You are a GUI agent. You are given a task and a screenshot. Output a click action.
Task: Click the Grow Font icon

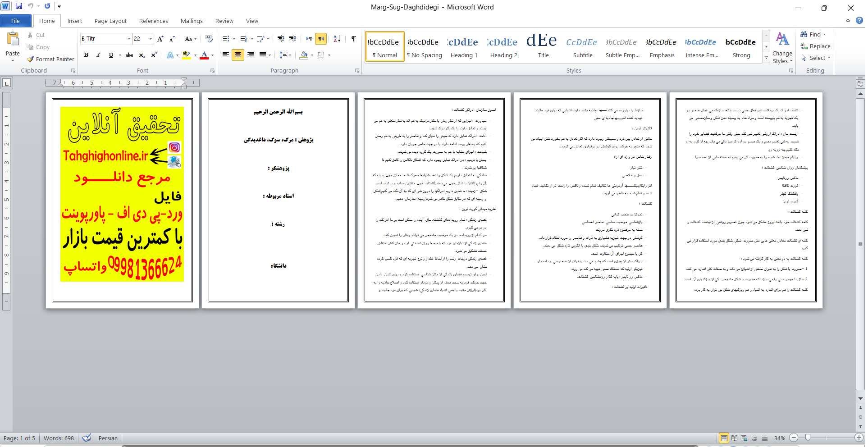click(160, 39)
